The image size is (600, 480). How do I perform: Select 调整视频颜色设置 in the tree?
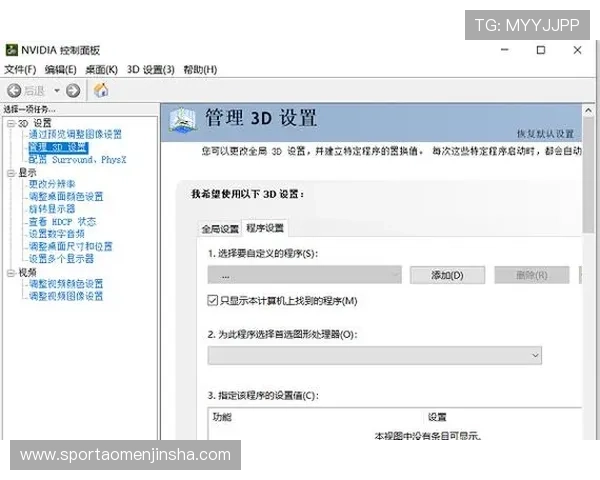[x=66, y=284]
